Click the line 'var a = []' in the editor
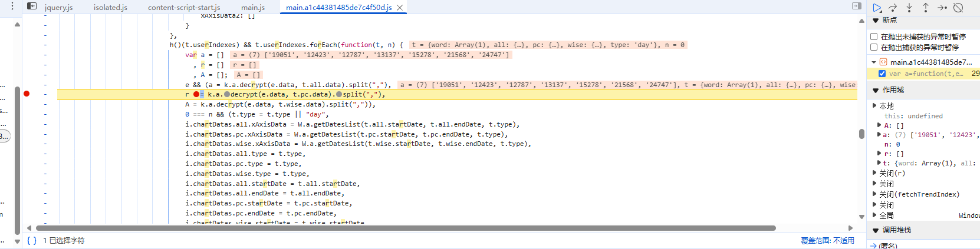The height and width of the screenshot is (249, 980). pos(205,55)
